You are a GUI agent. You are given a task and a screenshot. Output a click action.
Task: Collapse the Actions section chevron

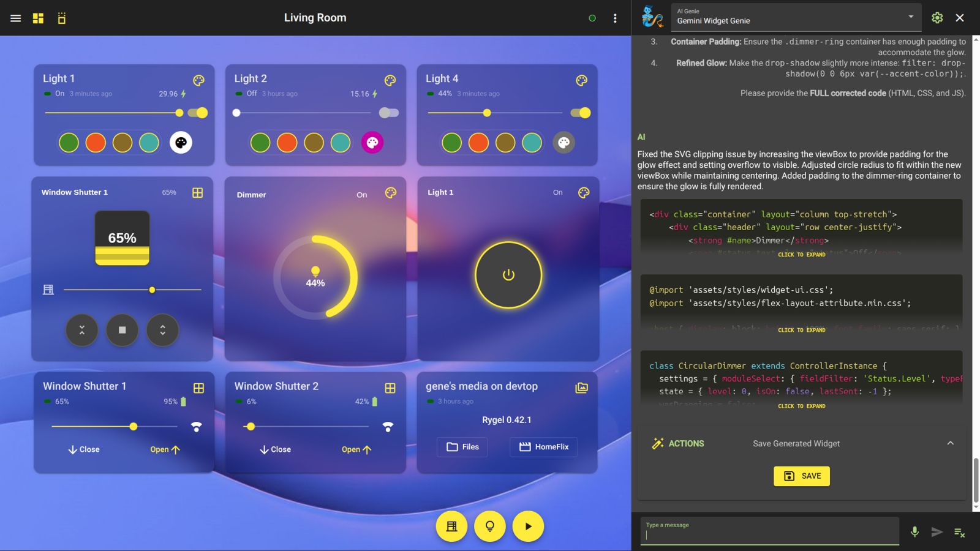click(950, 443)
